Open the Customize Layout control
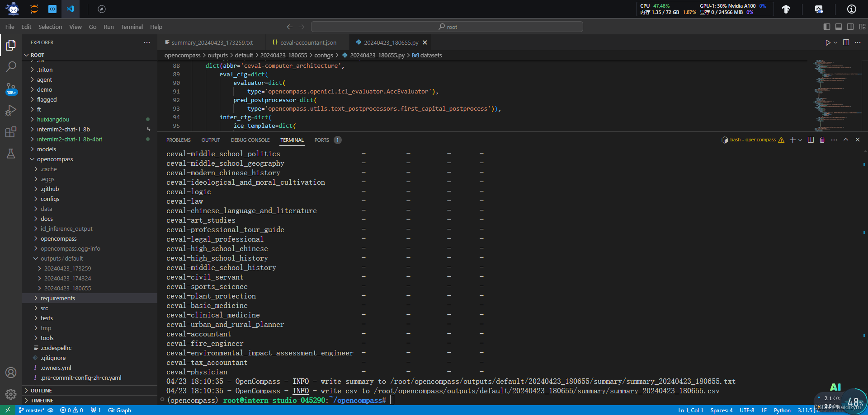Screen dimensions: 868x415 pos(862,27)
